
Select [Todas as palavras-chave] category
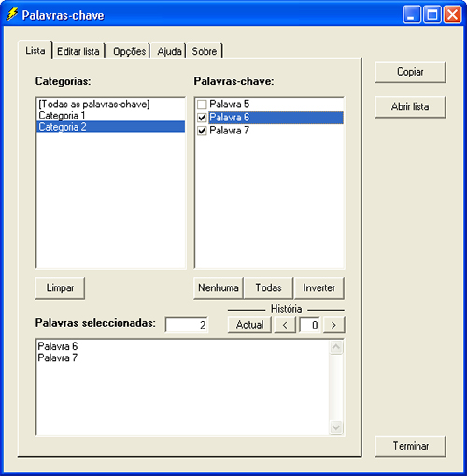110,104
